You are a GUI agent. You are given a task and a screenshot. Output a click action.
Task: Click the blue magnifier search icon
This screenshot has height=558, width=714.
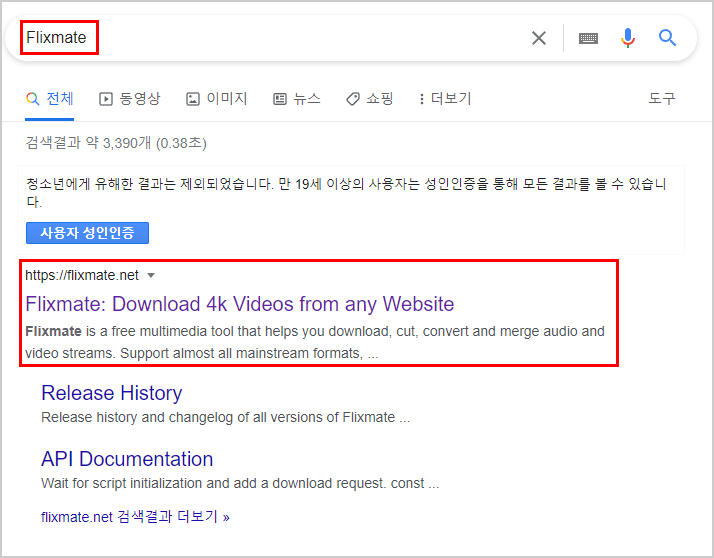667,38
